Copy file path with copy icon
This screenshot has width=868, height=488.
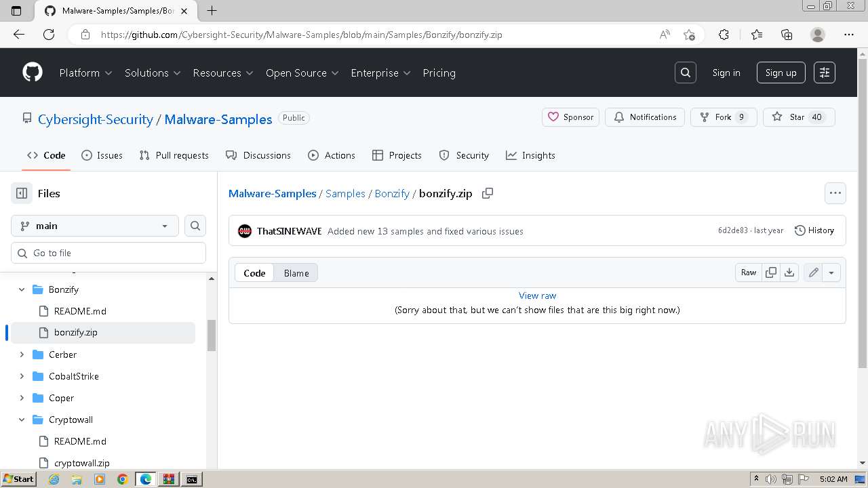tap(487, 193)
